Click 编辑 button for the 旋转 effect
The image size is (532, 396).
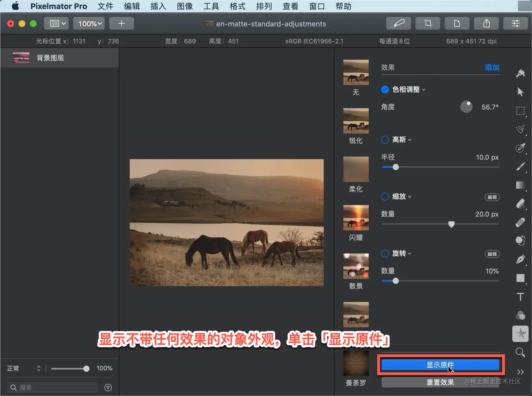(492, 254)
